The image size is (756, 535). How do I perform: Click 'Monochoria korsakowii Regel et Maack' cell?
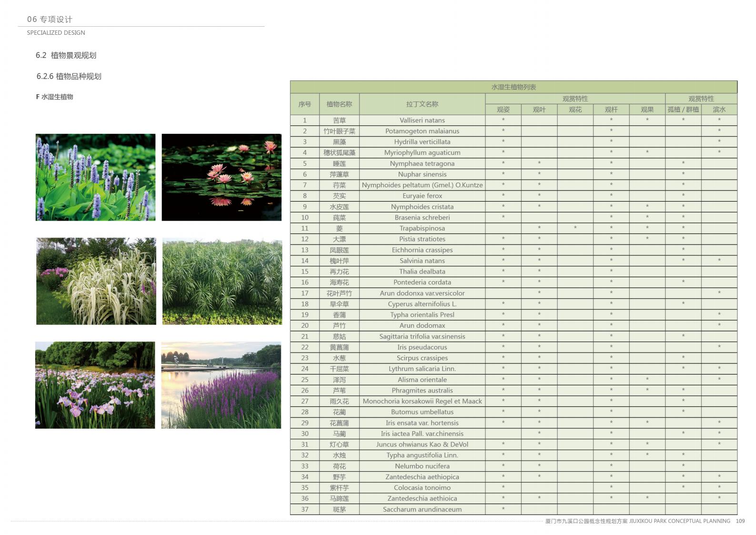pos(422,401)
